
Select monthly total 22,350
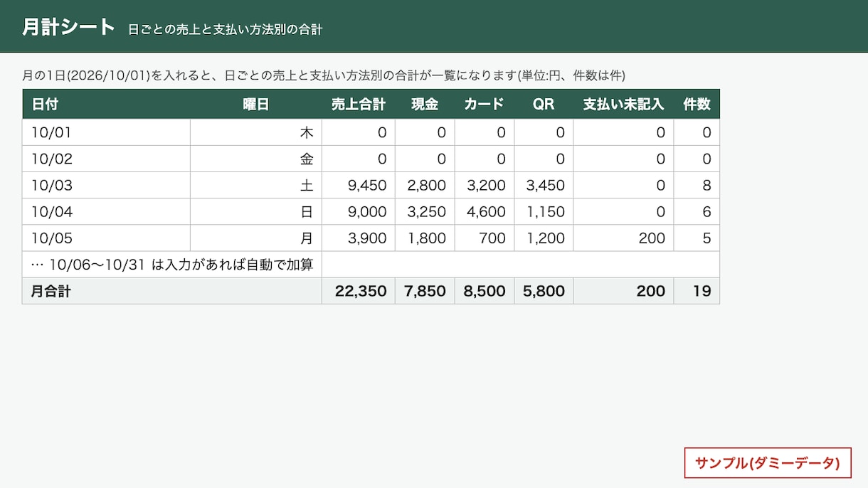tap(359, 291)
